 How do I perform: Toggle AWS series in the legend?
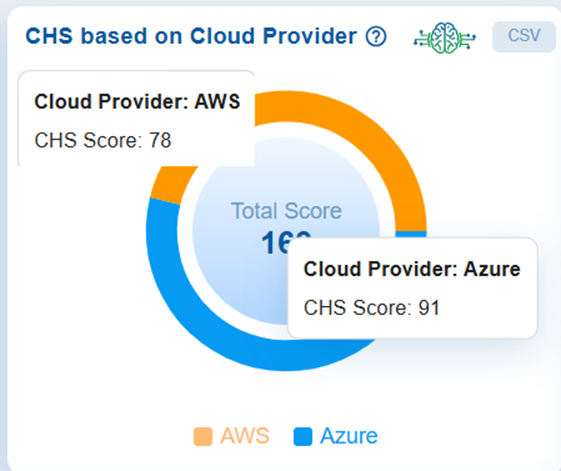tap(231, 436)
